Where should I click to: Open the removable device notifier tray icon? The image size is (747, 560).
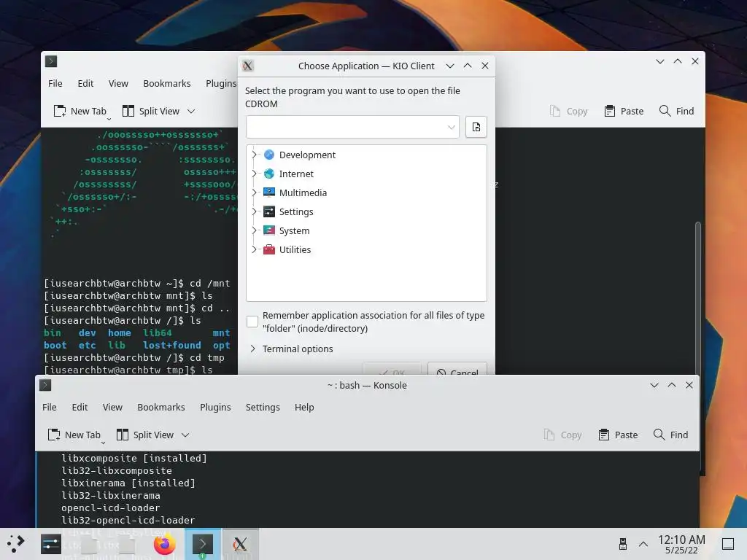click(623, 544)
